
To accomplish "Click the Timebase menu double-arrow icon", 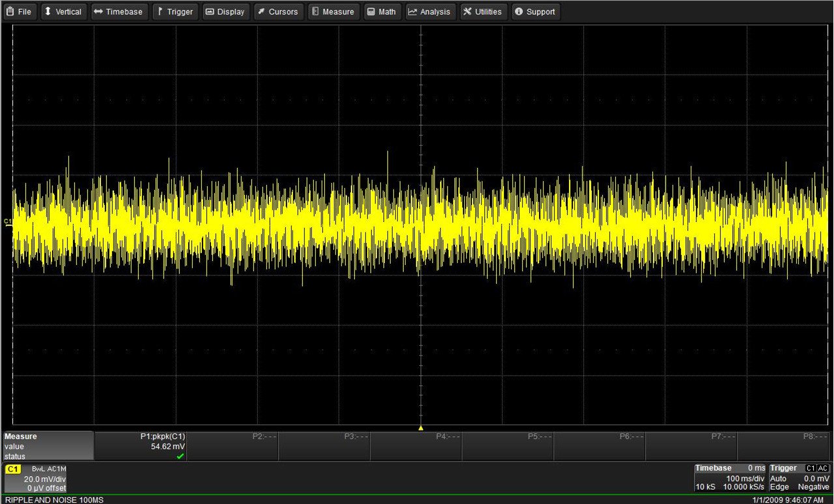I will tap(98, 12).
